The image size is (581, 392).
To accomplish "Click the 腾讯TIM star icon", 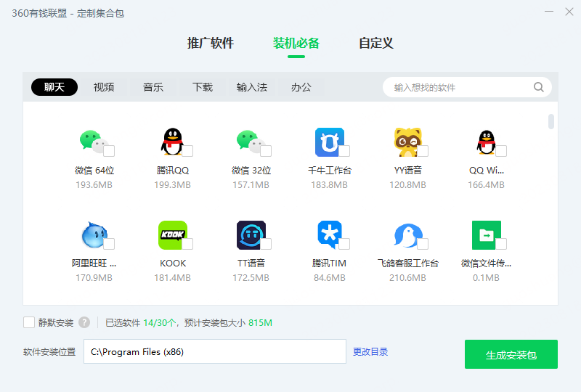I will click(330, 235).
